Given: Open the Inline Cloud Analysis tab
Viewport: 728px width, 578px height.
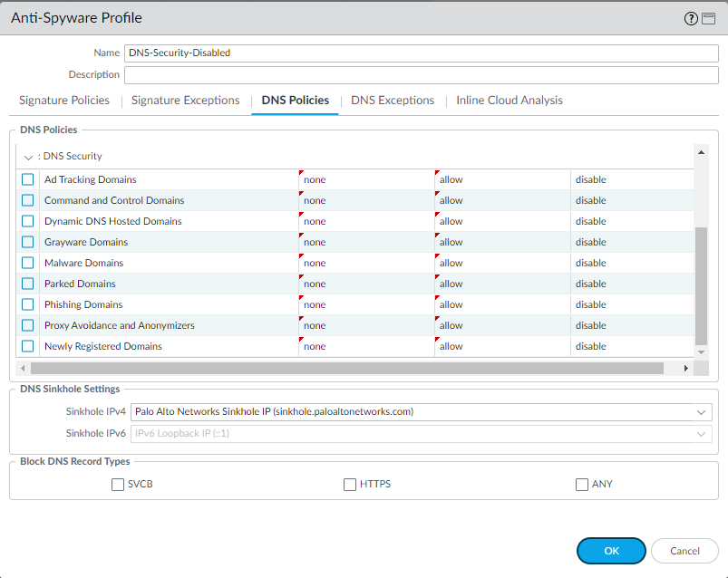Looking at the screenshot, I should (509, 101).
